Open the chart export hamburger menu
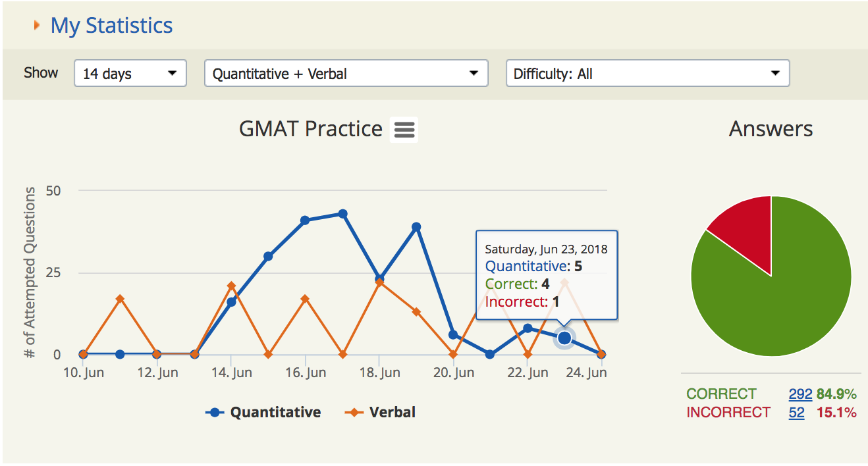Viewport: 868px width, 466px height. 404,129
